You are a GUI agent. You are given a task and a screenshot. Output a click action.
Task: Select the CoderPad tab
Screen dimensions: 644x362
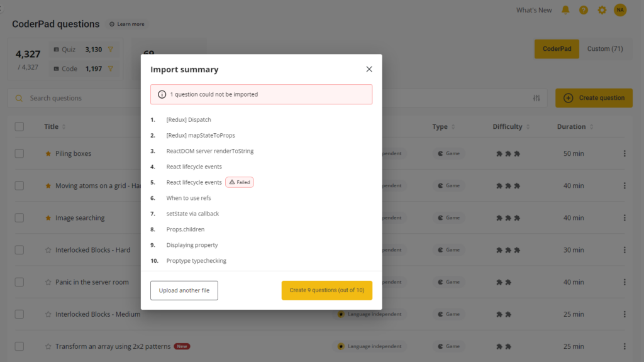point(557,49)
